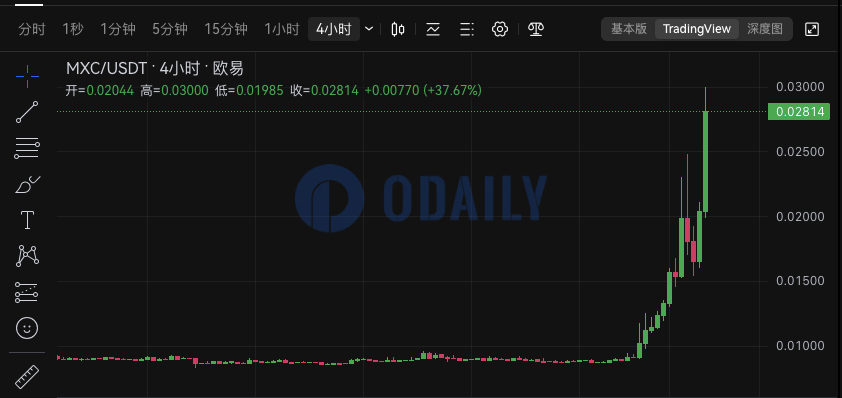
Task: Click the latest tall green candlestick
Action: tap(705, 161)
